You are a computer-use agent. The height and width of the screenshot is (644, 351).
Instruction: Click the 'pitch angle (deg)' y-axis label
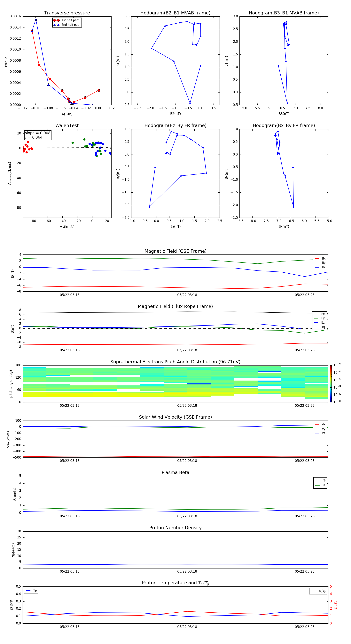pyautogui.click(x=11, y=384)
